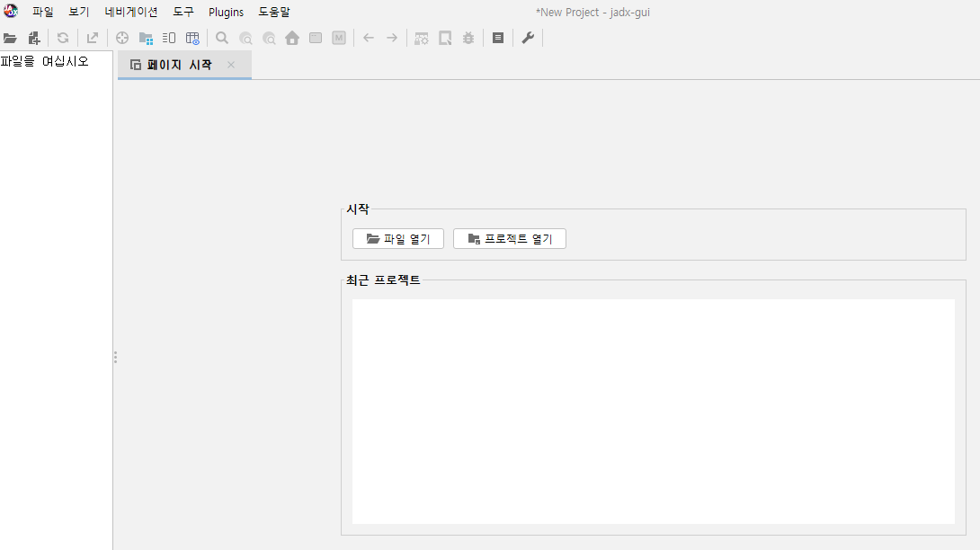Open the Plugins menu

227,12
